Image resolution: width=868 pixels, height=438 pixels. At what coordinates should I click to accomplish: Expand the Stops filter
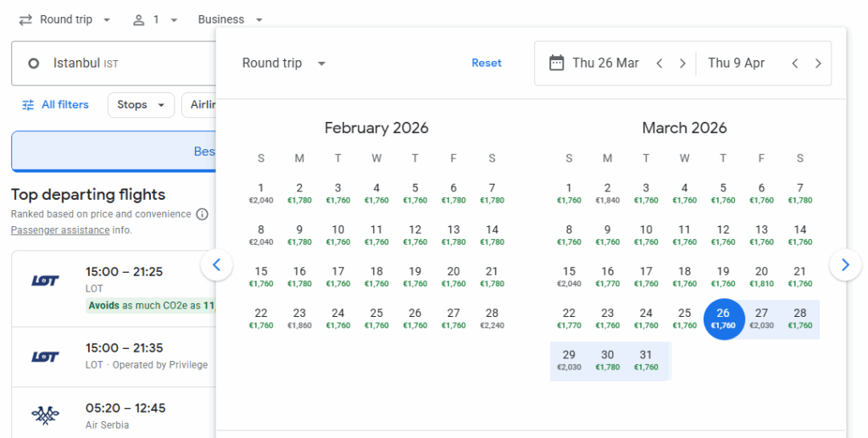pos(141,105)
